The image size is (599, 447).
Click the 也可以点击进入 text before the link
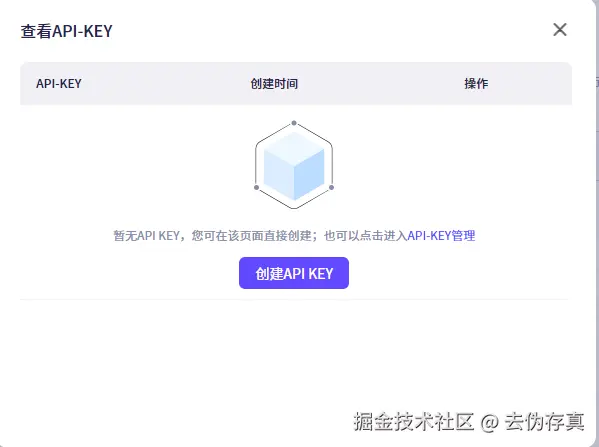[x=366, y=235]
